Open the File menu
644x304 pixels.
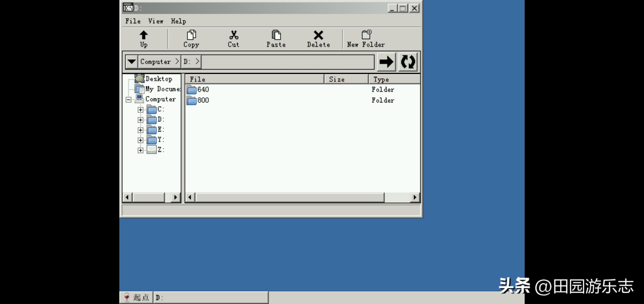click(x=133, y=21)
